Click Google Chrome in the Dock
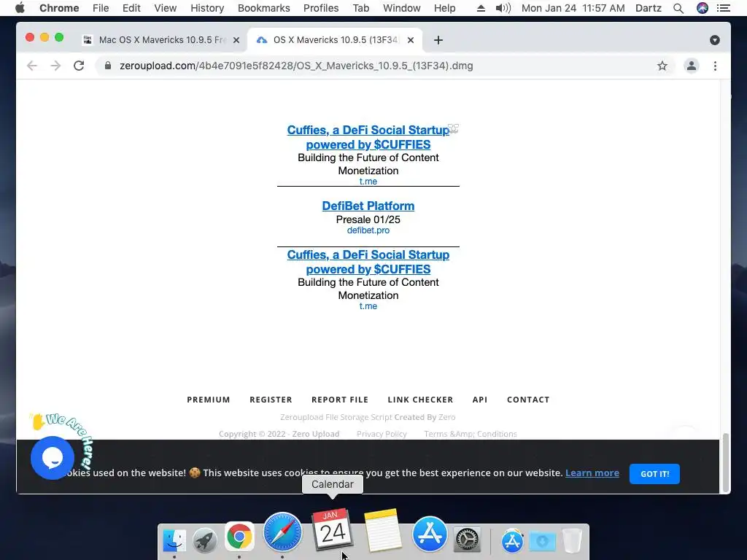This screenshot has width=747, height=560. pyautogui.click(x=239, y=537)
